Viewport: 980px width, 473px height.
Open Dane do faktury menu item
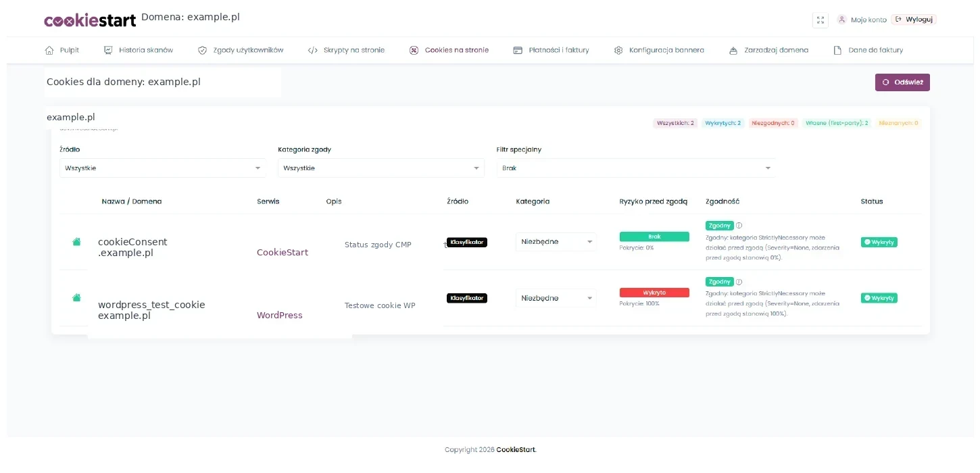(x=868, y=50)
